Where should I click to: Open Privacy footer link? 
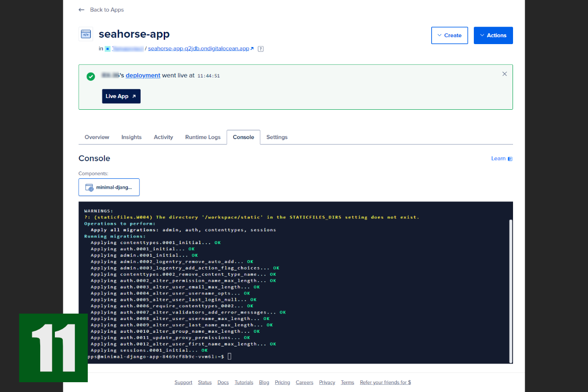click(327, 382)
